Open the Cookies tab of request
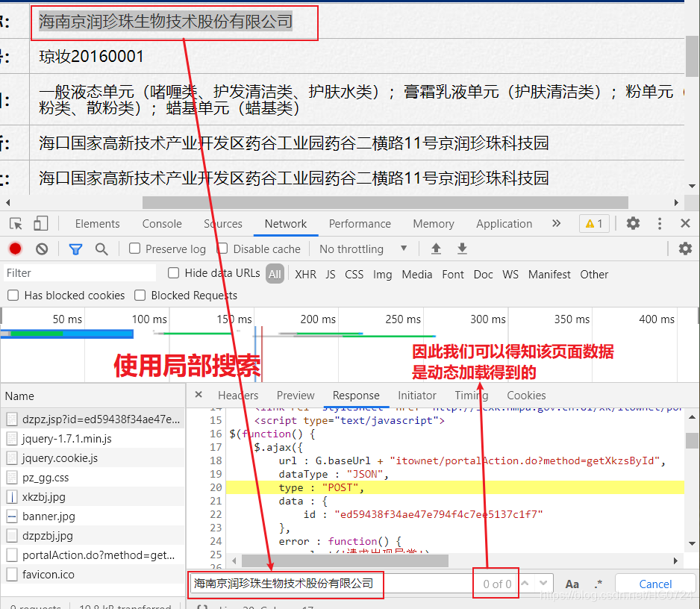 526,395
